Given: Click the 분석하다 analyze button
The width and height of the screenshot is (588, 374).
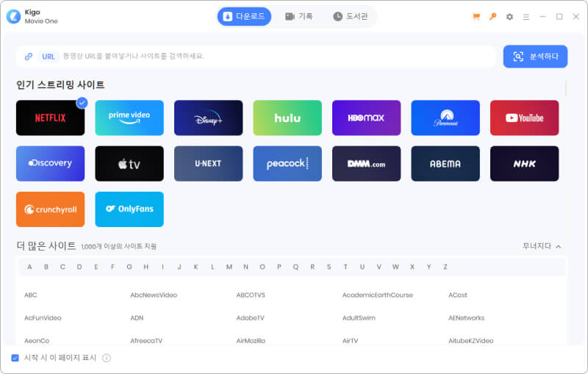Looking at the screenshot, I should tap(535, 57).
